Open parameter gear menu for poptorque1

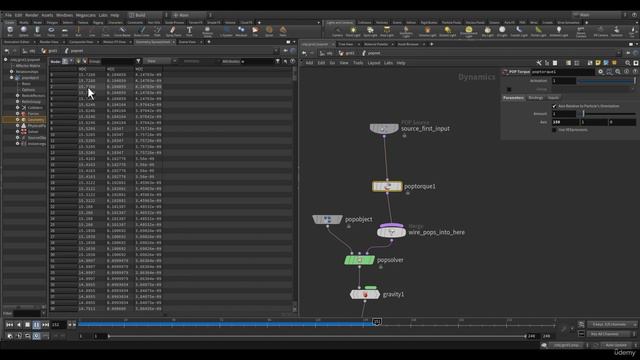600,72
